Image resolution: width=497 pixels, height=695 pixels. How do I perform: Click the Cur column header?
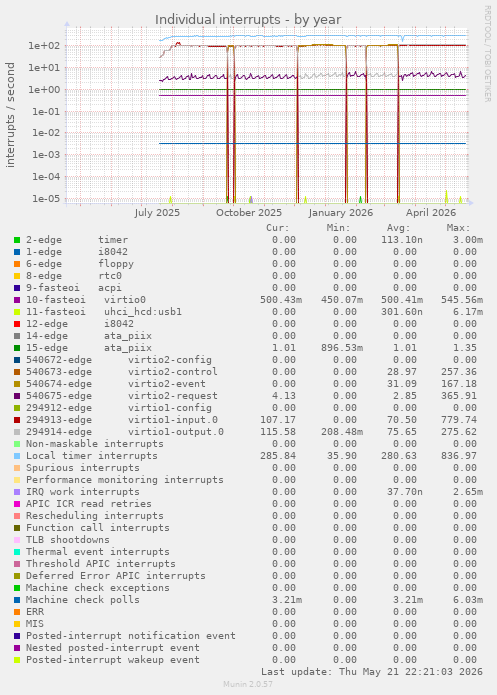(x=278, y=228)
